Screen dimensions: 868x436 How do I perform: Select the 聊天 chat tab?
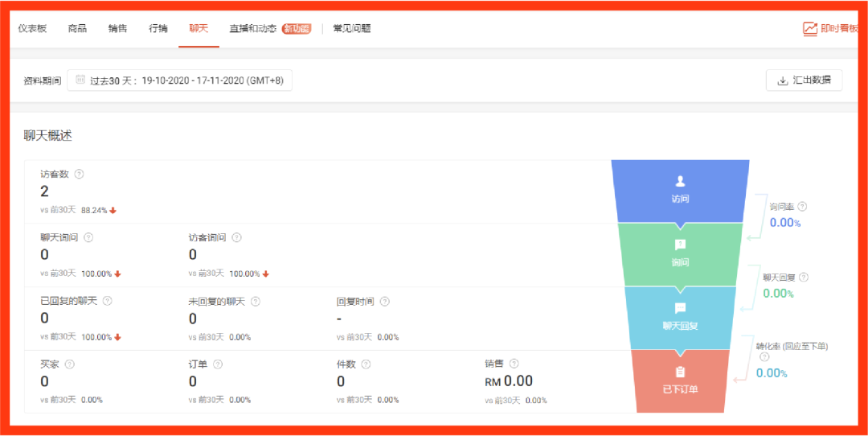pos(199,29)
